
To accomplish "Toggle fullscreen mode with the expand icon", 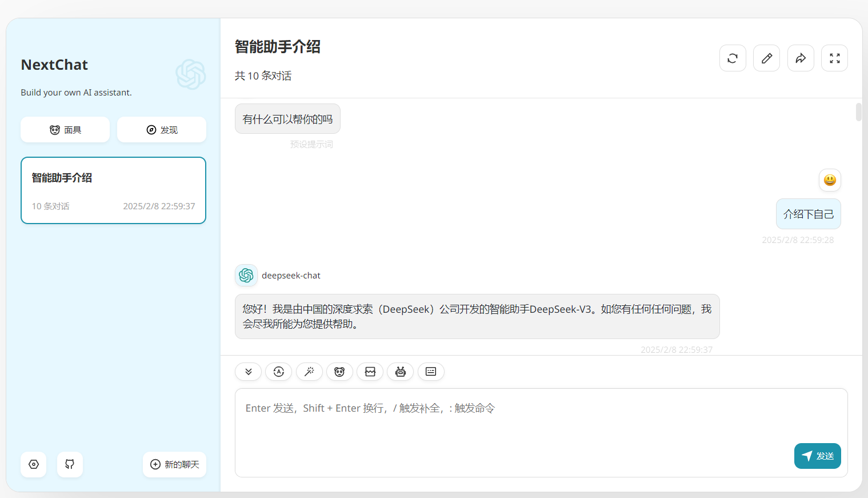I will point(834,58).
